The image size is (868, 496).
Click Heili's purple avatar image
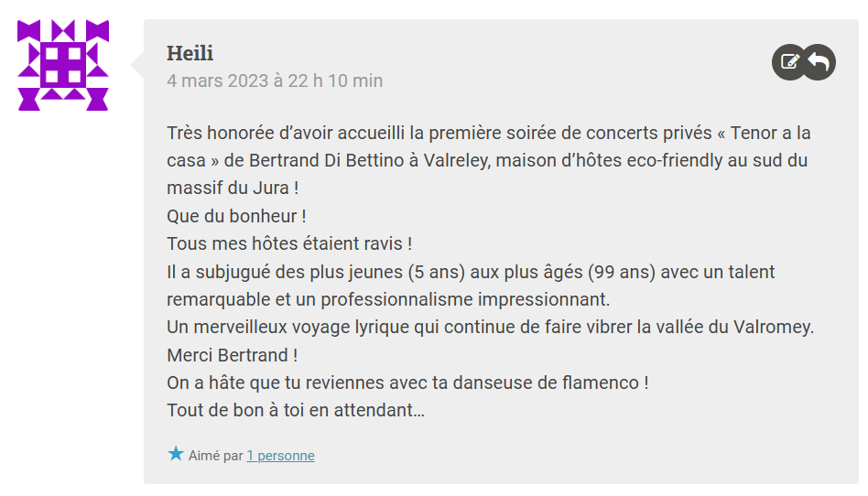pos(63,65)
